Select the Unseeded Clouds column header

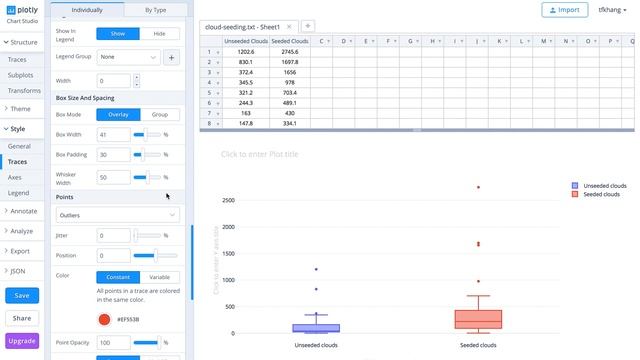point(246,41)
